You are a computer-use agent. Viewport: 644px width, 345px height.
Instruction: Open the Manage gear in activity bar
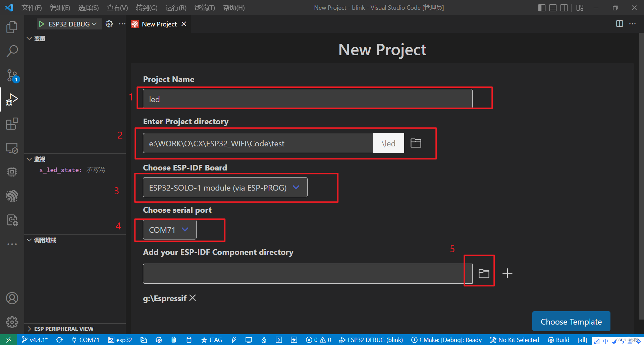[x=12, y=322]
